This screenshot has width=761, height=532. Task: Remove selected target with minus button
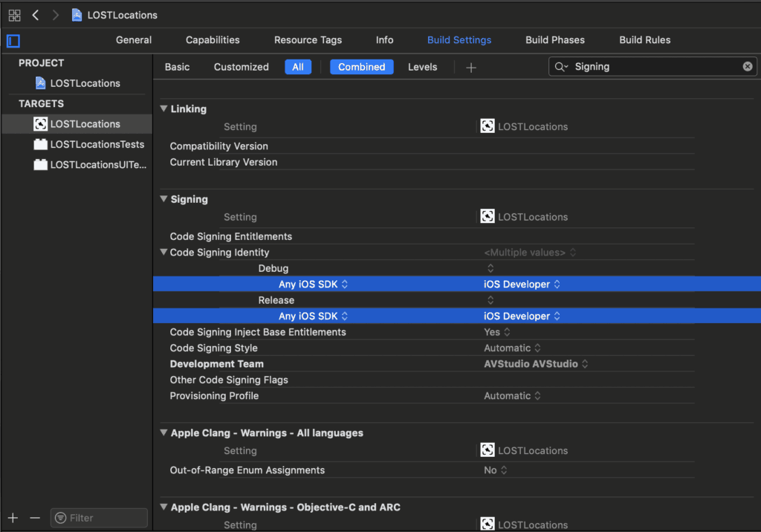35,518
